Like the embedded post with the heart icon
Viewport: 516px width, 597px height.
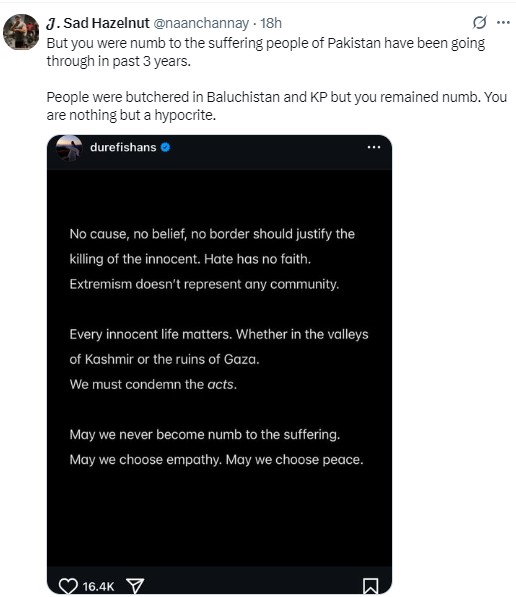68,586
